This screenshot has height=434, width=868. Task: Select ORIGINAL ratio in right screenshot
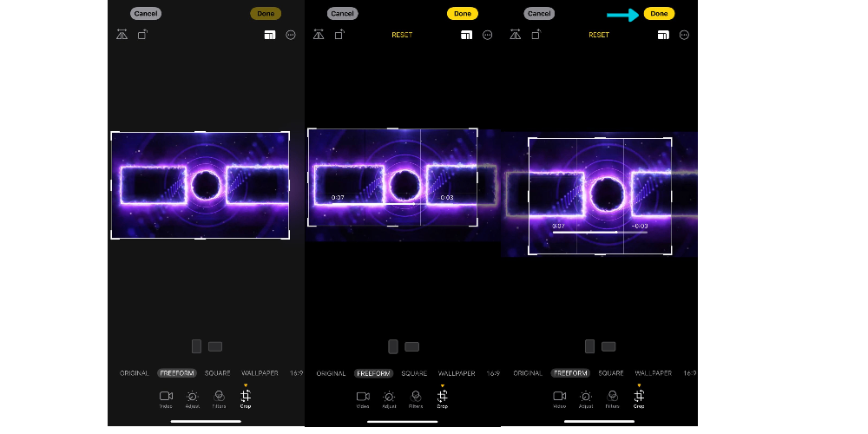[x=528, y=373]
